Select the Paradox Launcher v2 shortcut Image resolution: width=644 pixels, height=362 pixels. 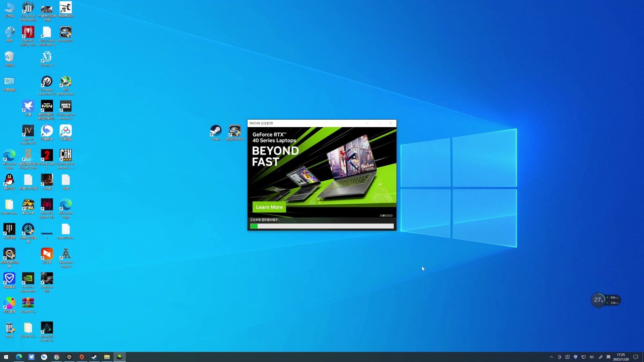47,85
